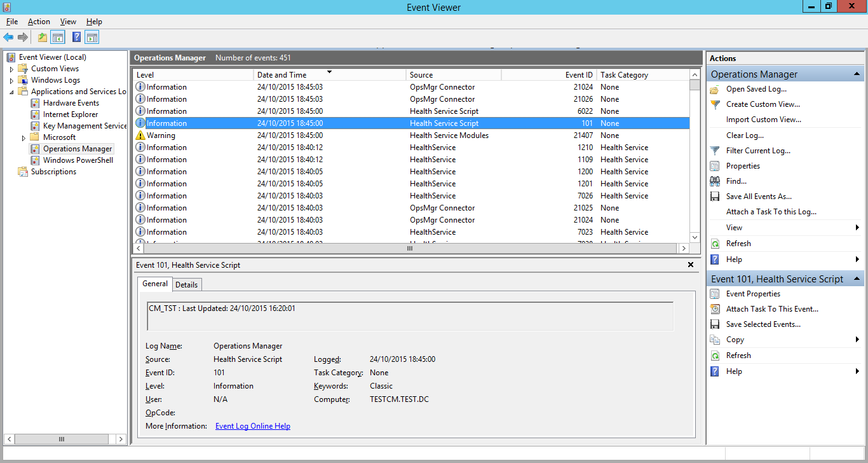Open the View menu in the menu bar

tap(68, 22)
